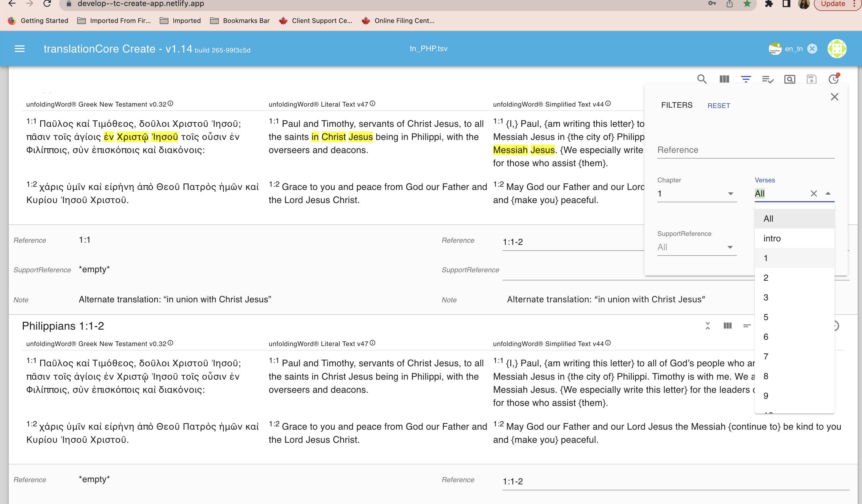Toggle the column layout view icon
Image resolution: width=862 pixels, height=504 pixels.
pyautogui.click(x=724, y=79)
